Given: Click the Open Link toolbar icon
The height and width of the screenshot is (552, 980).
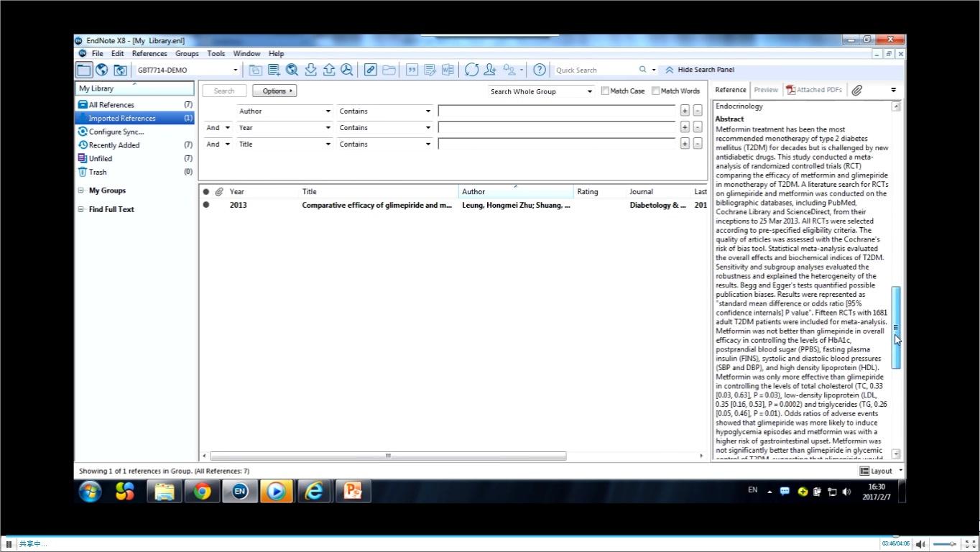Looking at the screenshot, I should click(x=371, y=70).
